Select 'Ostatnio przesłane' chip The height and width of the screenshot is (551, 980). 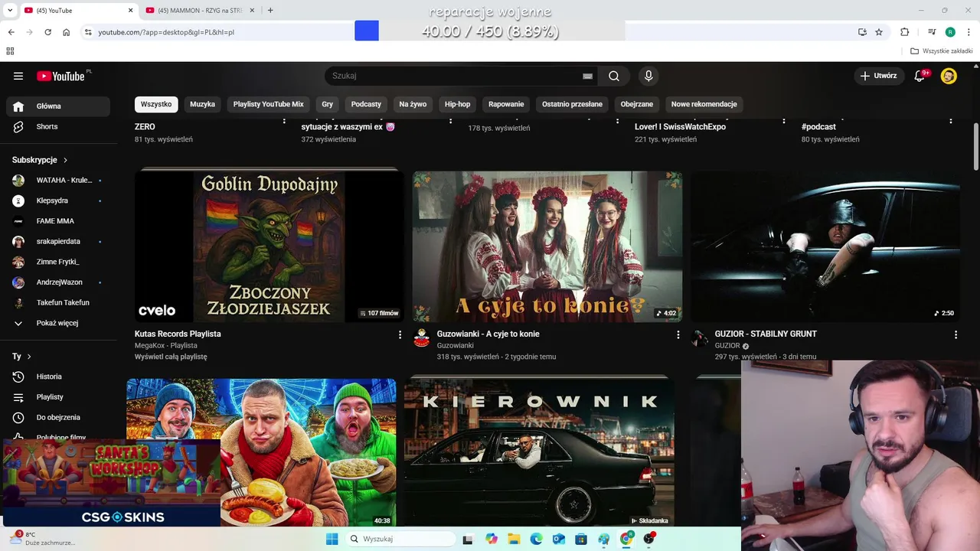pos(572,104)
